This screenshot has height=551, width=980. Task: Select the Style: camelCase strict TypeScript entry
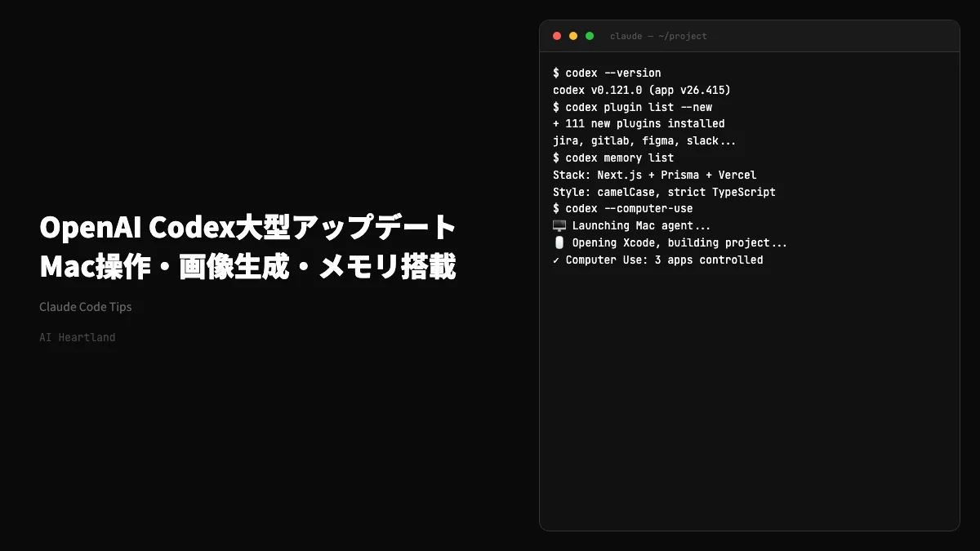pos(664,192)
